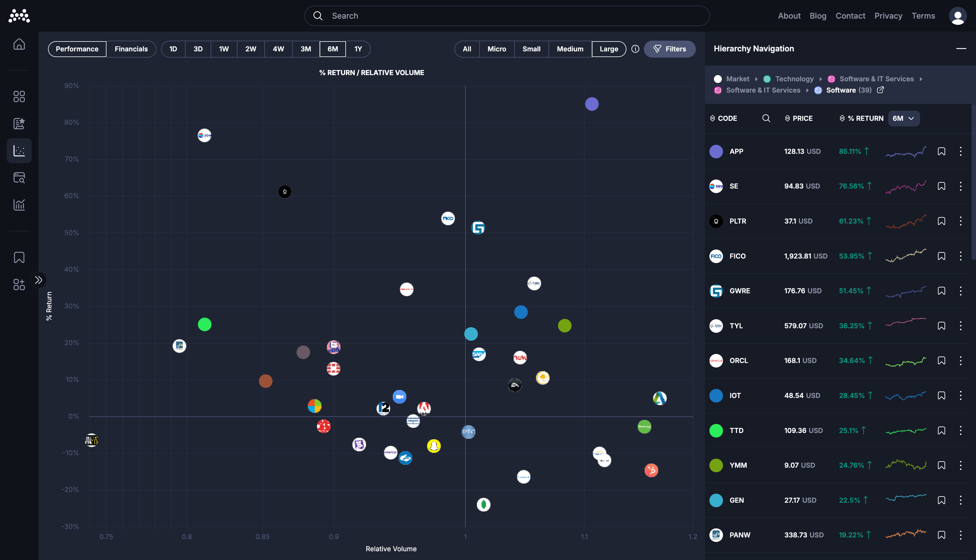Switch to Financials view

(x=131, y=49)
